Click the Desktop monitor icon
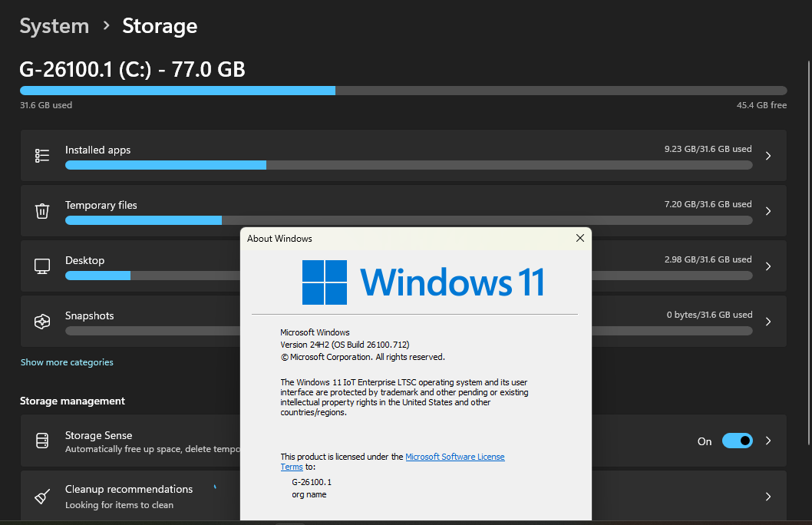 tap(42, 266)
